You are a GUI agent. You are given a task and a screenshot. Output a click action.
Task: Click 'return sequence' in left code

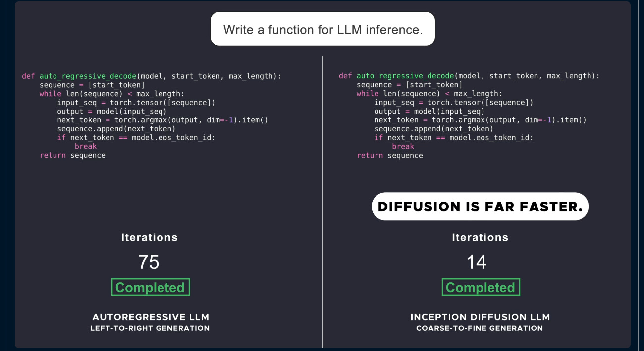[x=72, y=155]
